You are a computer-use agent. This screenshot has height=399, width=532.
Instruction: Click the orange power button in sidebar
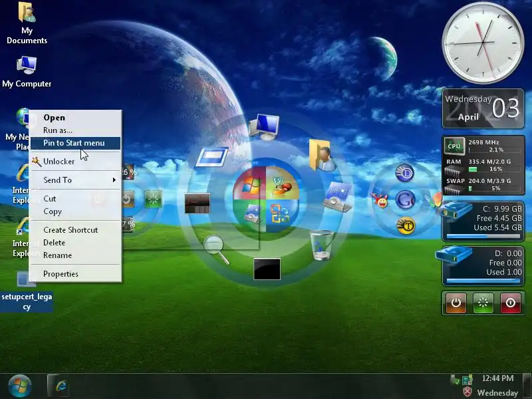456,303
